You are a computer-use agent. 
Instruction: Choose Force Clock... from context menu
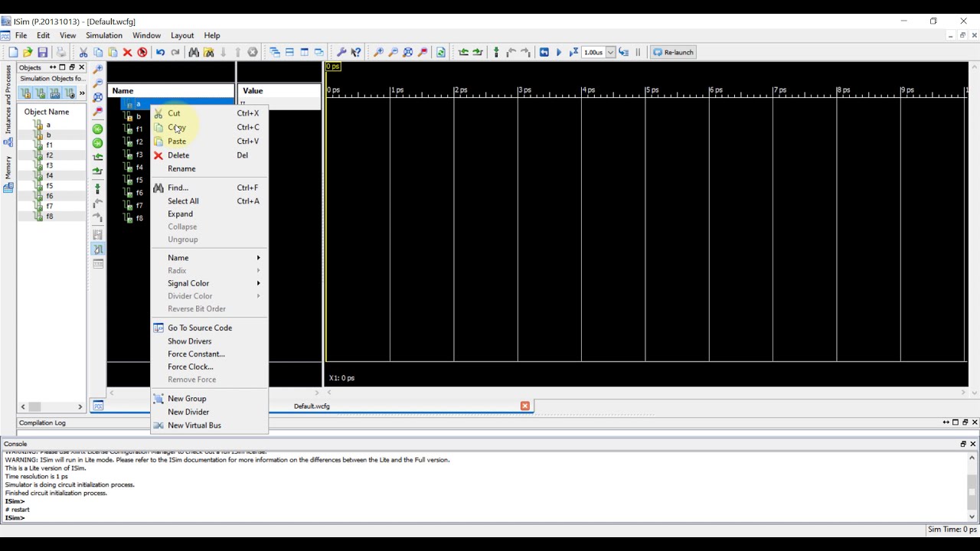pyautogui.click(x=209, y=367)
